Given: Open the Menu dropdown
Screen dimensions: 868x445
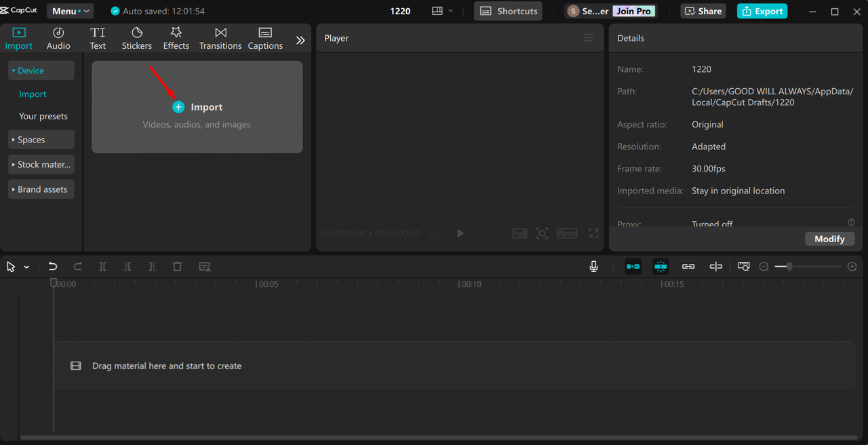Looking at the screenshot, I should point(71,11).
